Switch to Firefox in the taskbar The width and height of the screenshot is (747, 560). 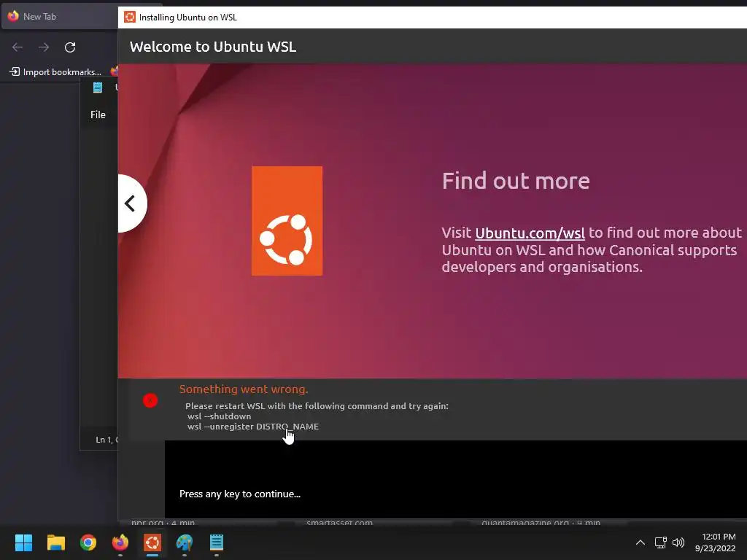[x=120, y=542]
